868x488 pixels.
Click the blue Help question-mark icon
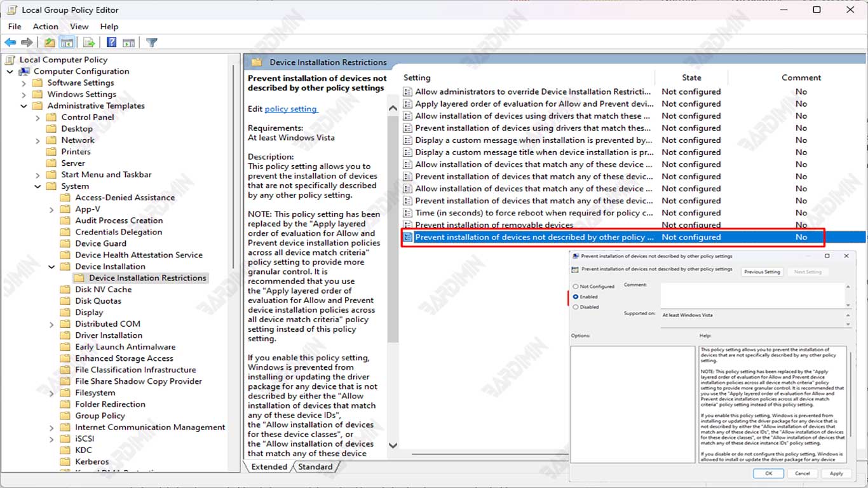(x=111, y=43)
